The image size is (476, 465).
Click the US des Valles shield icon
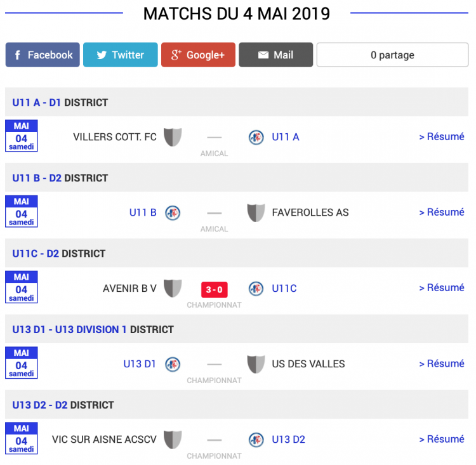click(x=256, y=364)
